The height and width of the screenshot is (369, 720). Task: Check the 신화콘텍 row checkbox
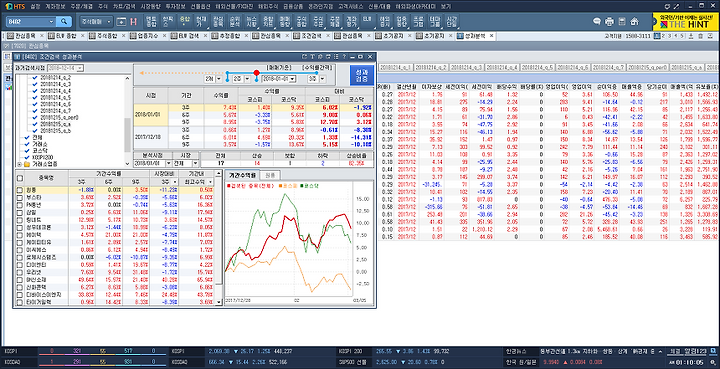pyautogui.click(x=20, y=287)
